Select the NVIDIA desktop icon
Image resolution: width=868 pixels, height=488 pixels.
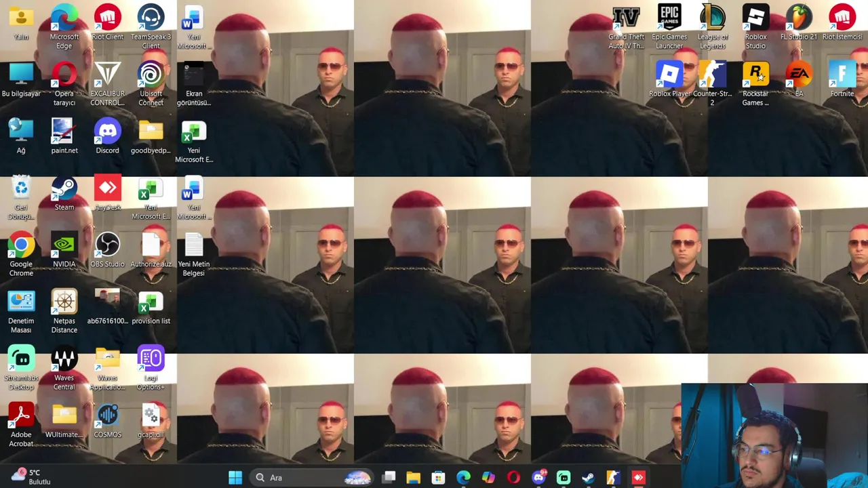coord(64,250)
